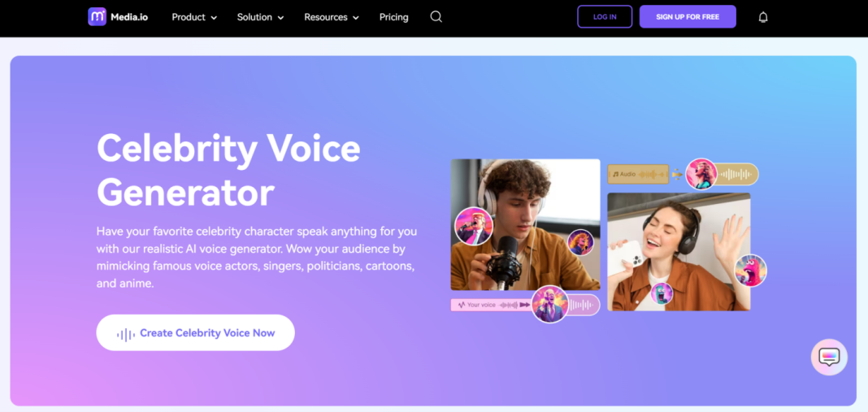The image size is (868, 412).
Task: Click the pink monster character avatar
Action: [x=751, y=271]
